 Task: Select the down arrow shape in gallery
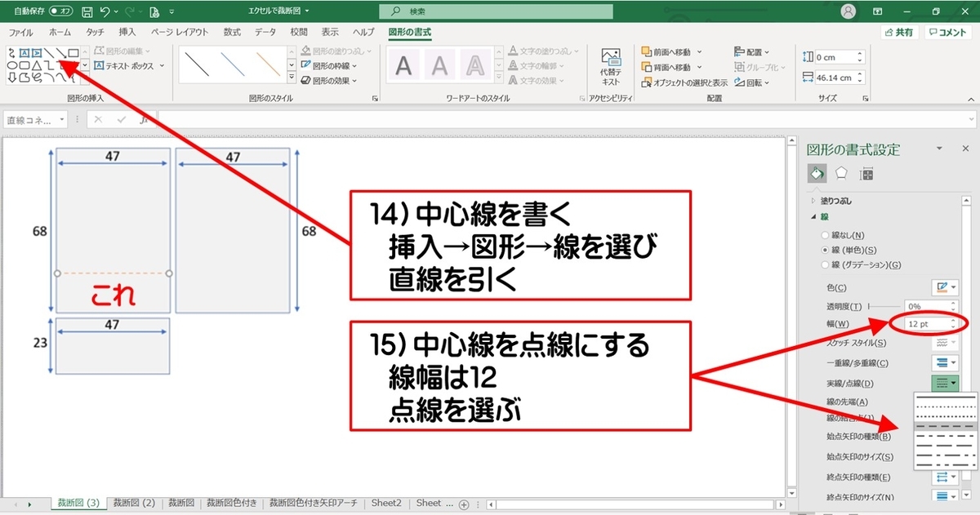(12, 78)
